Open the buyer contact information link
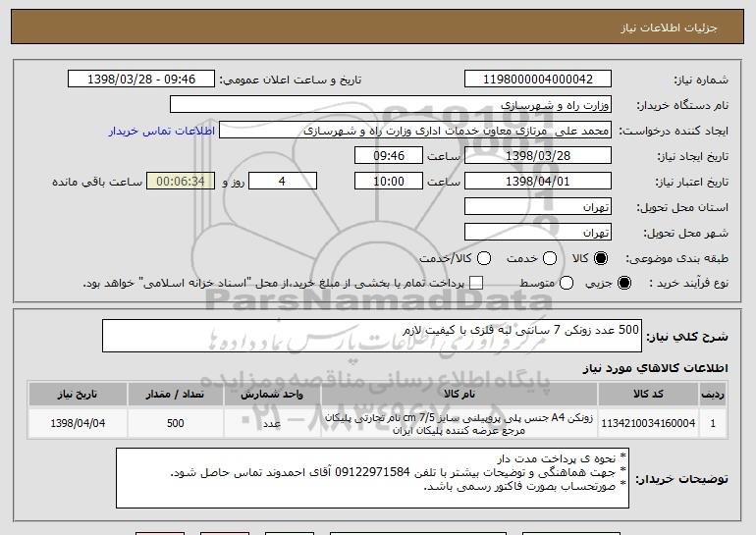Screen dimensions: 756x535 click(x=162, y=132)
